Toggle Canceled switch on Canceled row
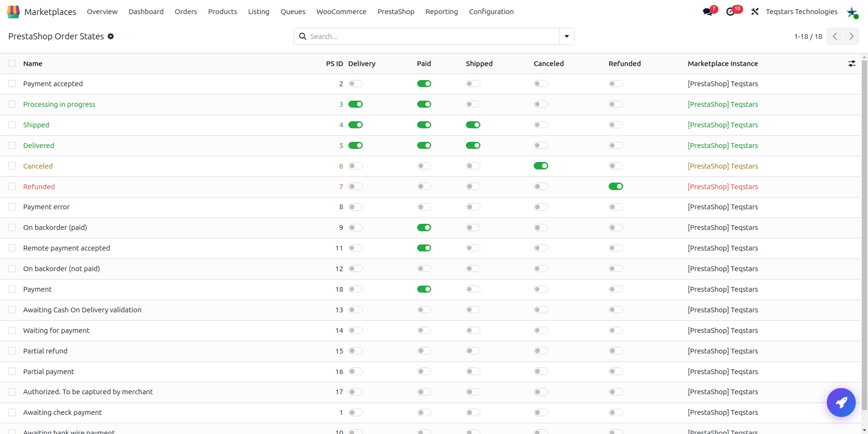 click(x=541, y=166)
